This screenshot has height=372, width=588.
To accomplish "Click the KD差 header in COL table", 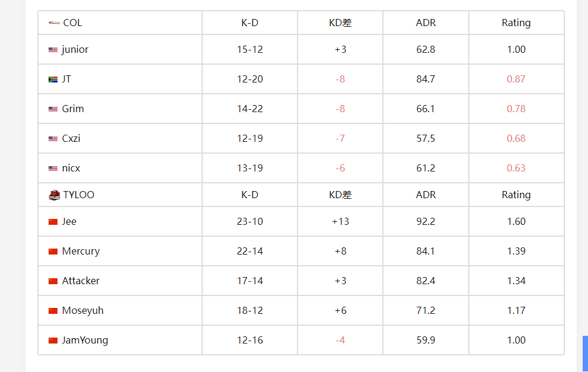I will click(x=340, y=23).
